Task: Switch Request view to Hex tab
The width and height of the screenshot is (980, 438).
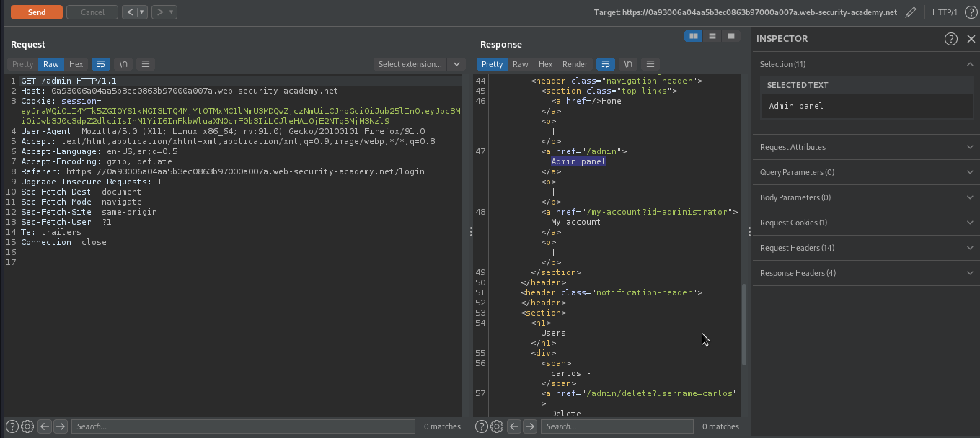Action: pos(76,64)
